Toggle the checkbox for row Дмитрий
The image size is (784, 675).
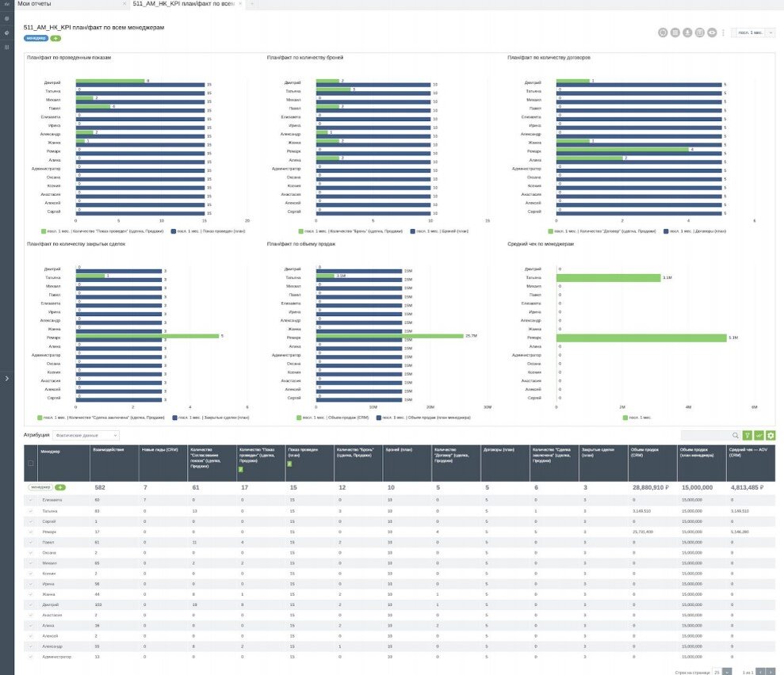click(x=30, y=604)
